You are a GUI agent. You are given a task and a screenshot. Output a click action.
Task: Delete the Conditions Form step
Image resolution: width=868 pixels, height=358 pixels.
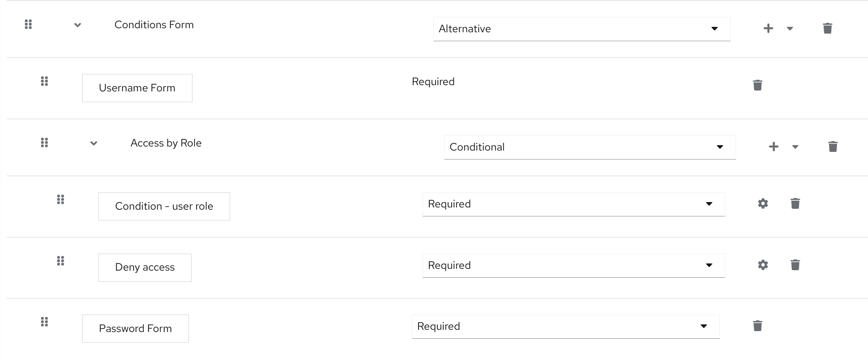(x=827, y=28)
